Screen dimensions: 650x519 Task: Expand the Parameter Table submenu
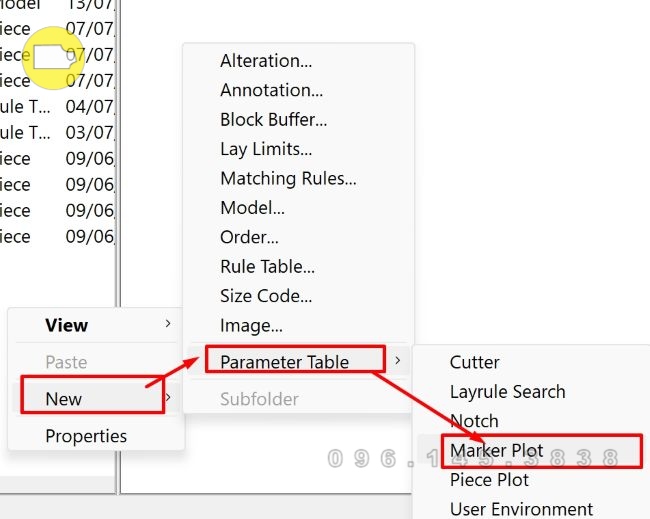284,362
